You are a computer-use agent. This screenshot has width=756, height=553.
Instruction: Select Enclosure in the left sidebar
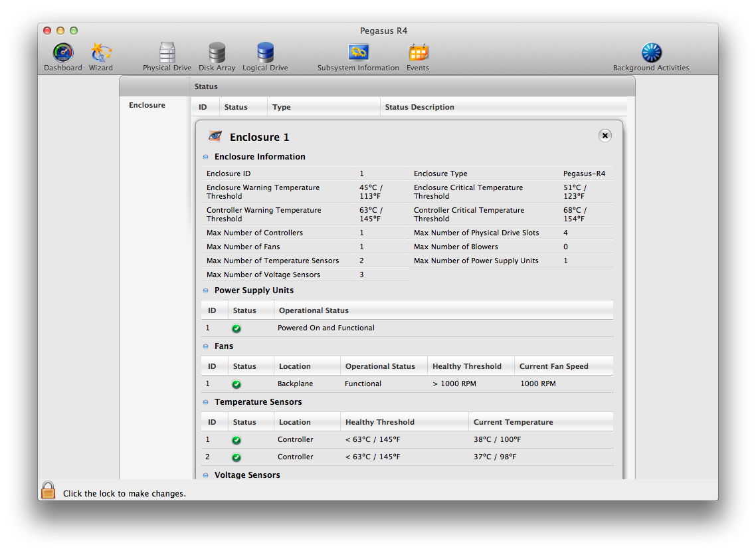click(x=147, y=105)
